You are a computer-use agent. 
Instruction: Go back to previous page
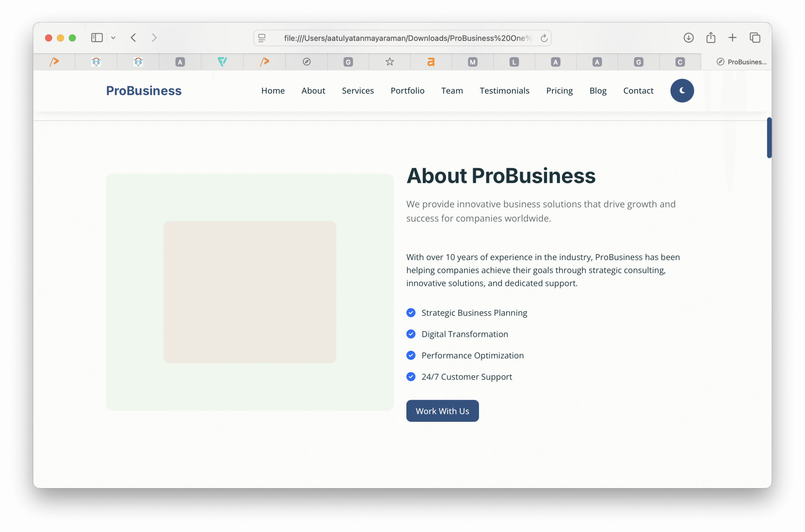click(x=133, y=38)
